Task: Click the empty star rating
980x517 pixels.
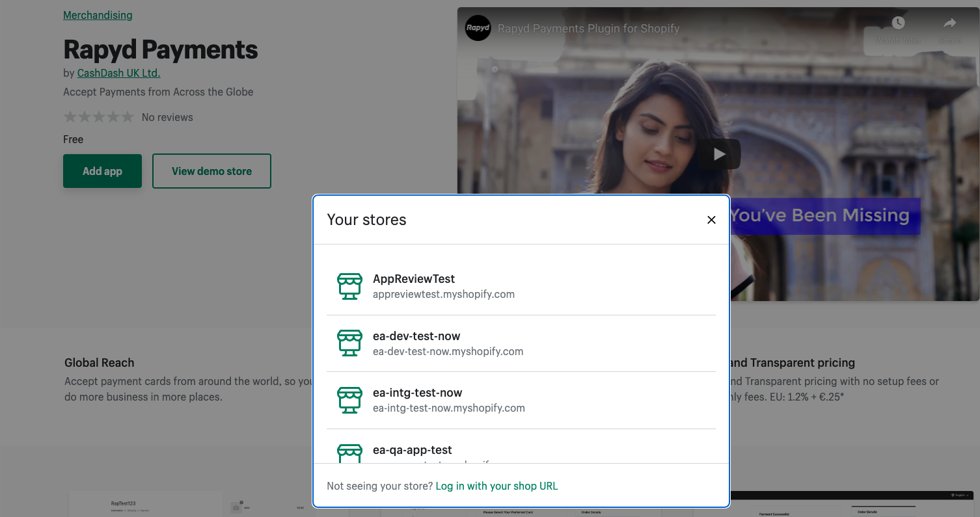Action: pyautogui.click(x=98, y=117)
